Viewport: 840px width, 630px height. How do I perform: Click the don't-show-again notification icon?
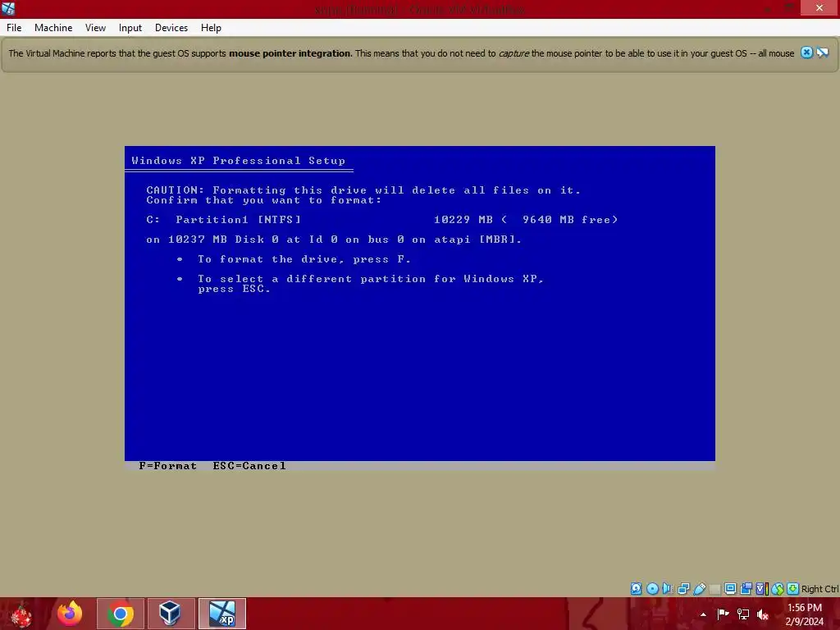823,52
